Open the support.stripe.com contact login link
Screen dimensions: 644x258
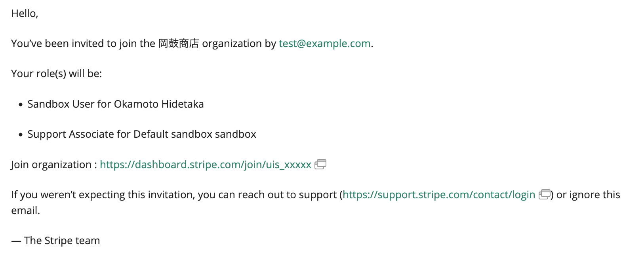click(439, 195)
